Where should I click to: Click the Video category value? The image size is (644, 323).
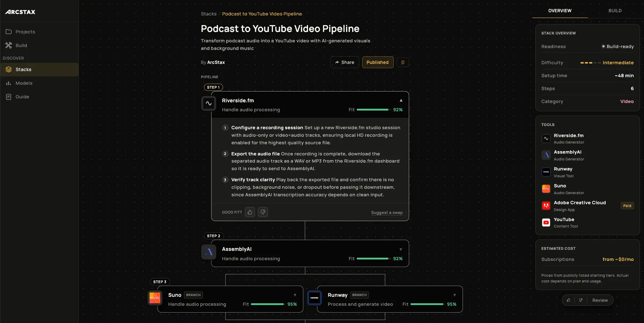(627, 101)
